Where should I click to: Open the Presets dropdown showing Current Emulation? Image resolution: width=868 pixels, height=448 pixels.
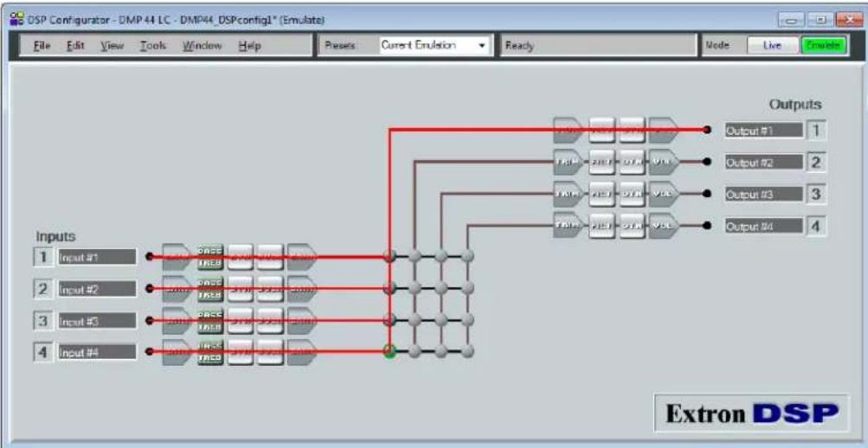click(x=434, y=46)
